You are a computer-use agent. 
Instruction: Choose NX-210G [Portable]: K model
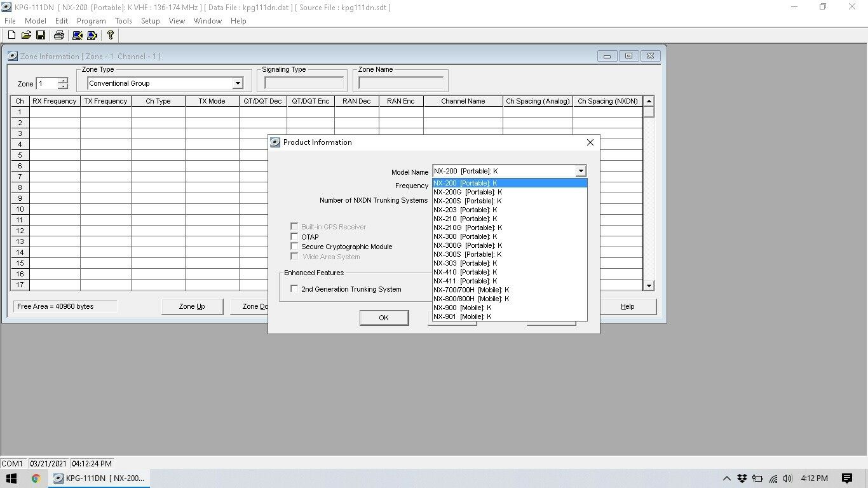coord(510,227)
